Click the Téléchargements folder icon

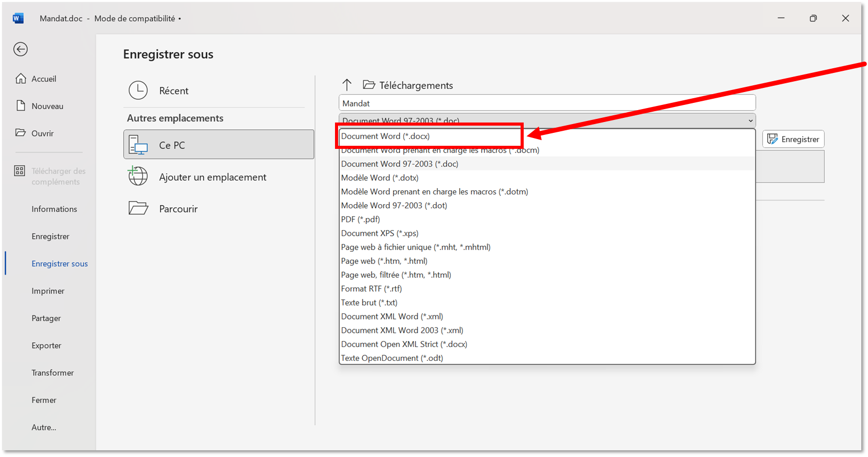(369, 85)
